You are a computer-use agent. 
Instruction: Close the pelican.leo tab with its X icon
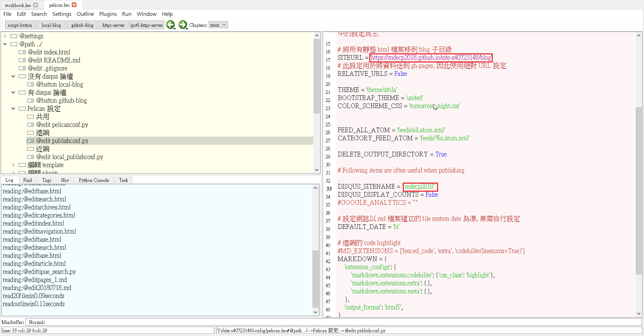[x=74, y=5]
